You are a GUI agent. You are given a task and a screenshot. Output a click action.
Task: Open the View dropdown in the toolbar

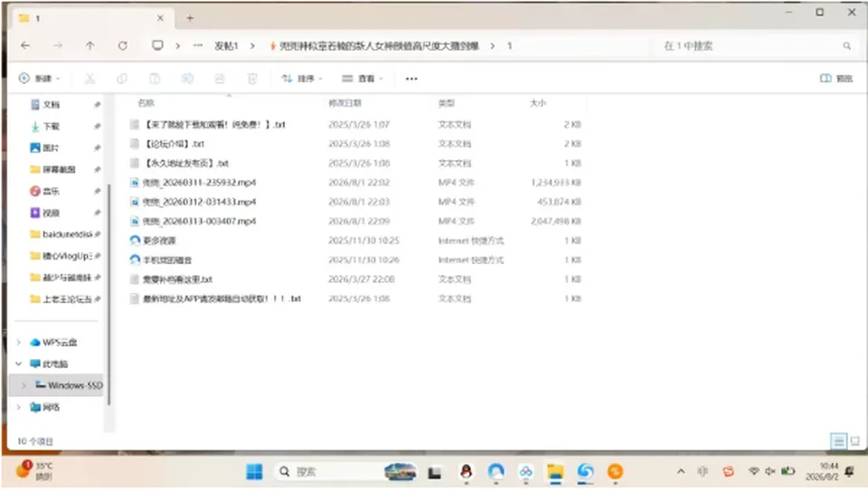point(363,79)
